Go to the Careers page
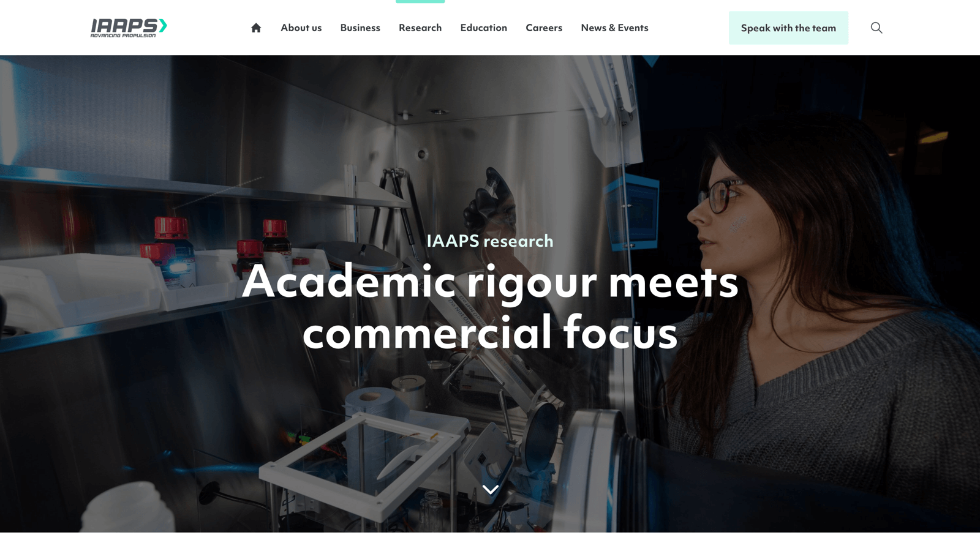Image resolution: width=980 pixels, height=551 pixels. pos(544,28)
